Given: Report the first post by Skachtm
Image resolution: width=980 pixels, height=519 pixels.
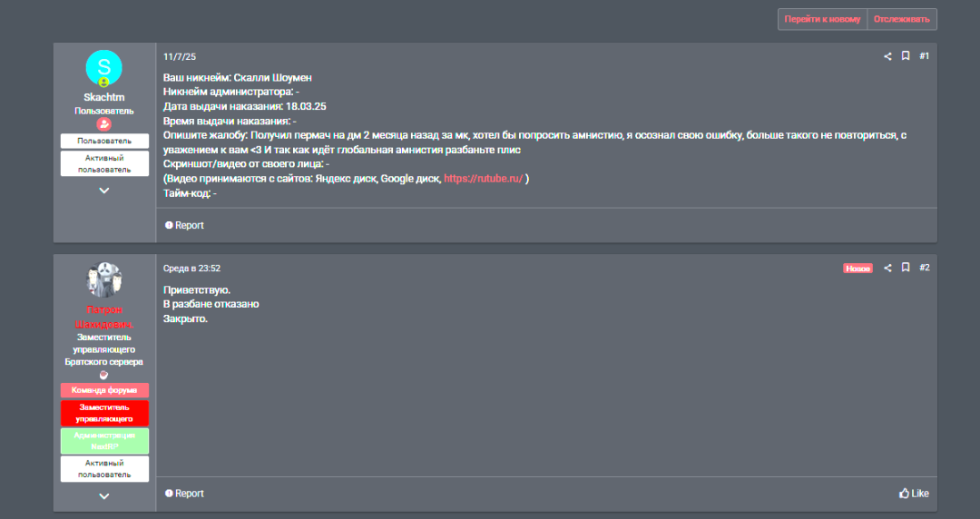Looking at the screenshot, I should pos(184,225).
